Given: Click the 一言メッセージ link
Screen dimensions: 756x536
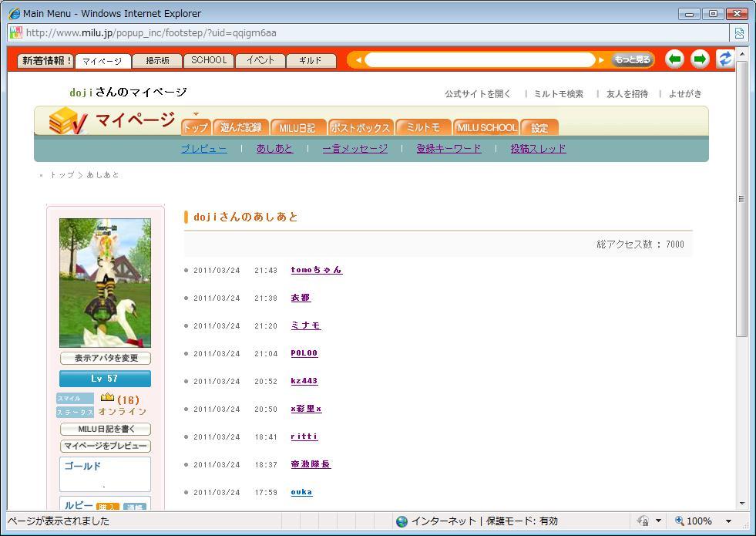Looking at the screenshot, I should click(x=354, y=149).
